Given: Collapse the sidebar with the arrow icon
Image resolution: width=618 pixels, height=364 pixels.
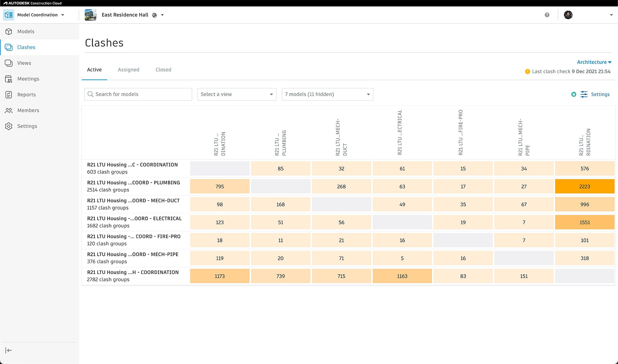Looking at the screenshot, I should tap(9, 351).
